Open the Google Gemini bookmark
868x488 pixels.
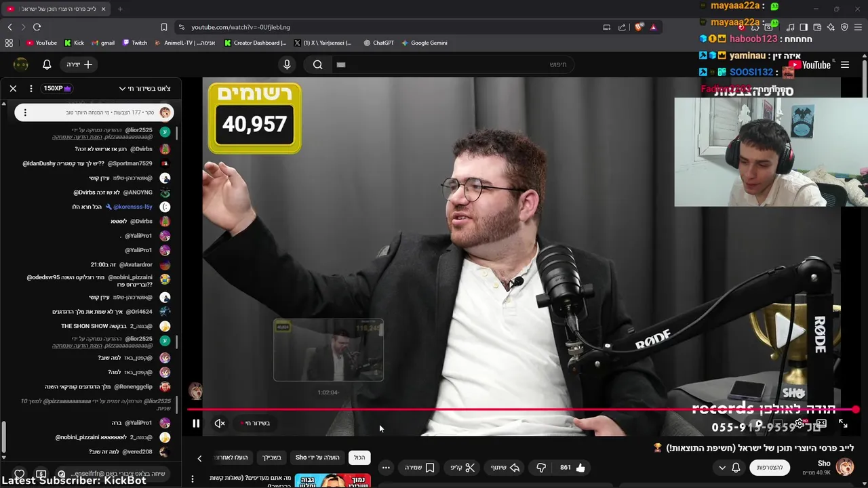point(424,43)
